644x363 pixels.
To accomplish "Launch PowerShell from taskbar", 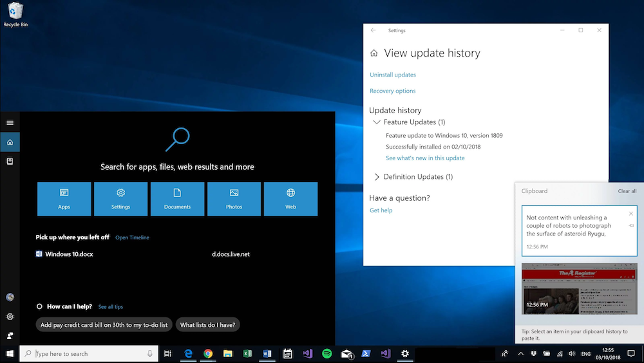I will pos(366,353).
